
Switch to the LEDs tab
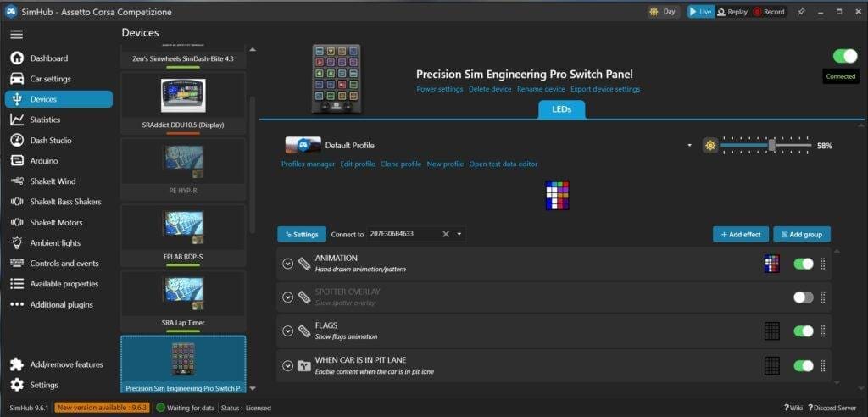(561, 109)
